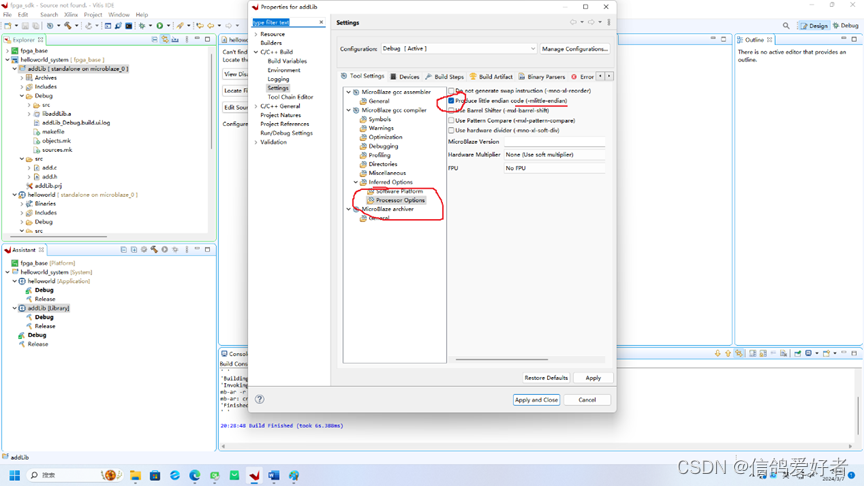Viewport: 864px width, 486px height.
Task: Uncheck Produce little endian code
Action: pyautogui.click(x=451, y=101)
